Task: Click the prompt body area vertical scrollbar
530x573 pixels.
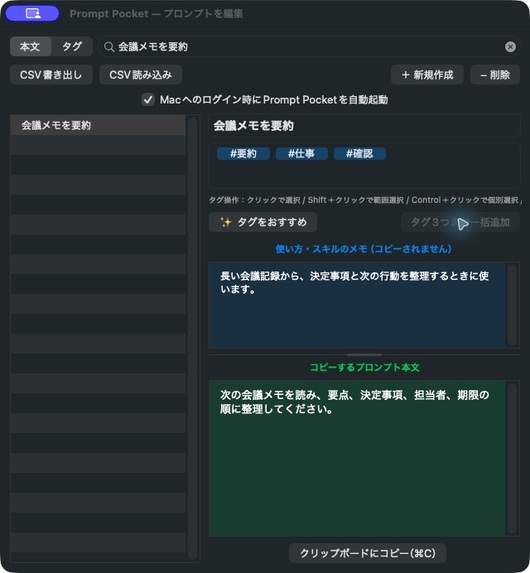Action: (x=512, y=458)
